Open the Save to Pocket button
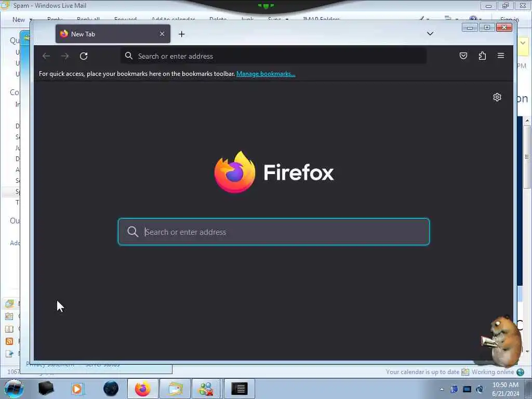532x399 pixels. [x=463, y=56]
